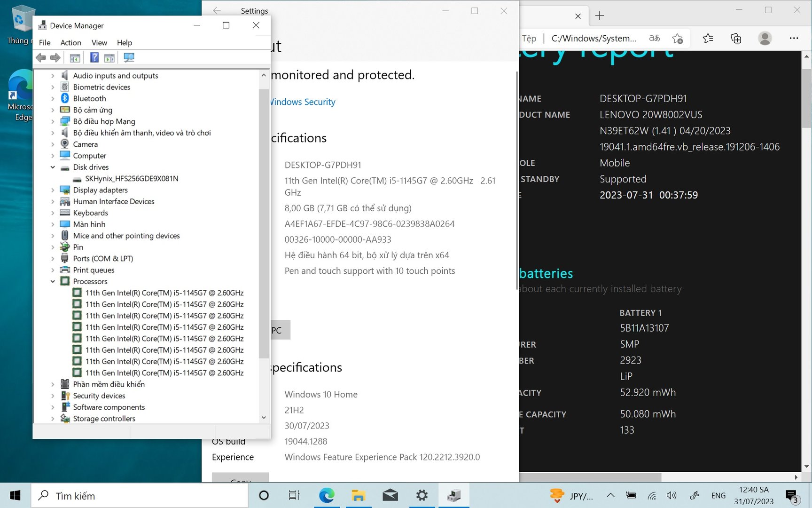Expand the Display adapters category

click(x=53, y=190)
